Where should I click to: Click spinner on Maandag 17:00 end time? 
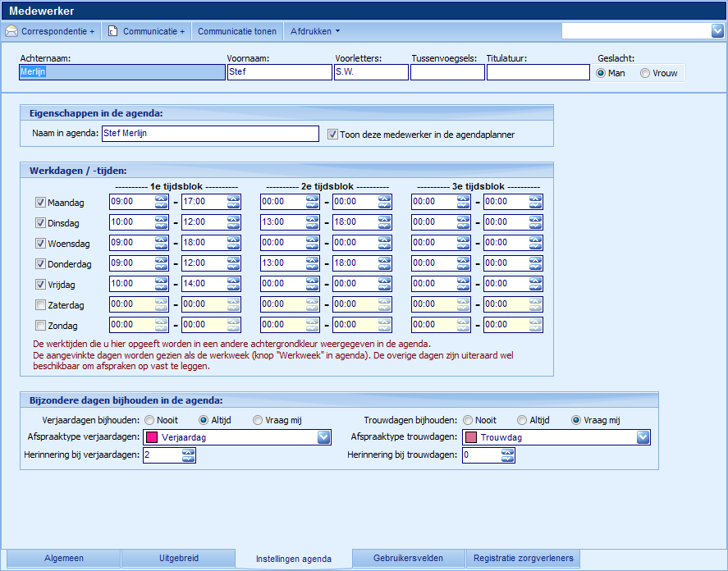click(234, 202)
